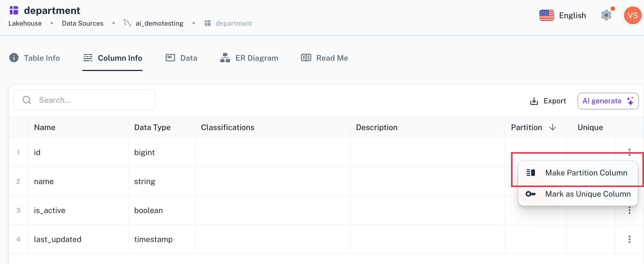Choose Make Partition Column menu entry

tap(578, 173)
